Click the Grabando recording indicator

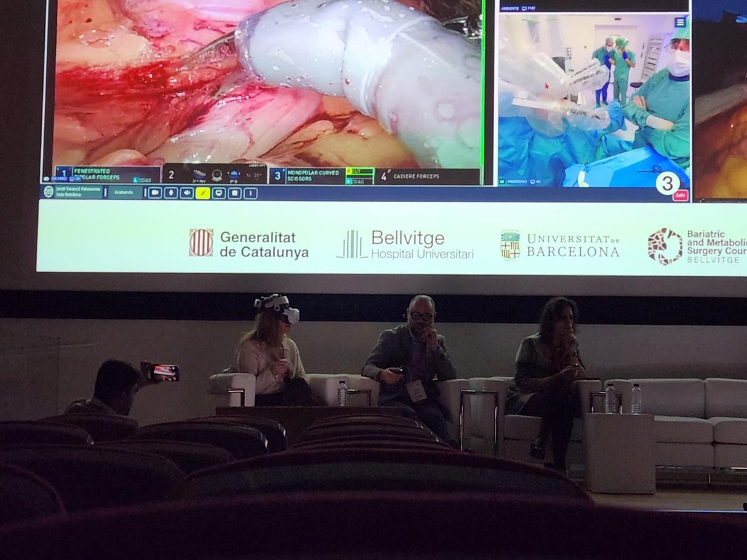(x=124, y=192)
